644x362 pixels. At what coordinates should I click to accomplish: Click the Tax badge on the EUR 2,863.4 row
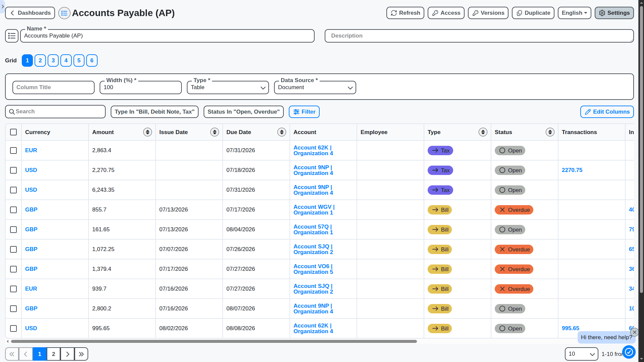pos(440,150)
